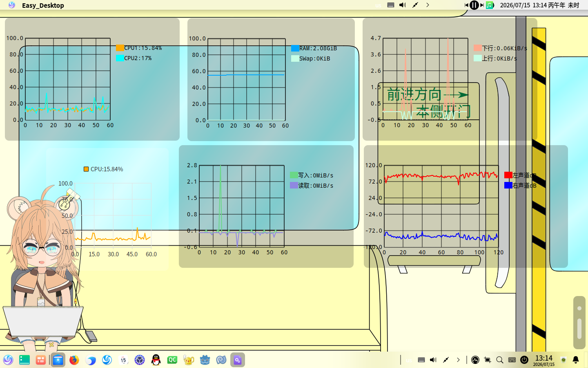588x368 pixels.
Task: Expand hidden tray icons on bottom taskbar
Action: (x=458, y=360)
